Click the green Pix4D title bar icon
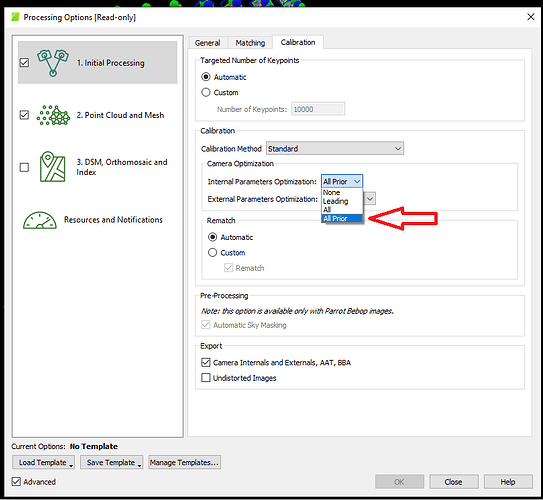Screen dimensions: 543x500 tap(15, 17)
